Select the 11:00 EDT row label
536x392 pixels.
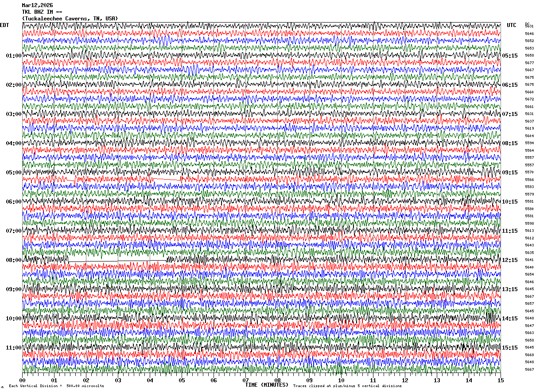pyautogui.click(x=14, y=348)
